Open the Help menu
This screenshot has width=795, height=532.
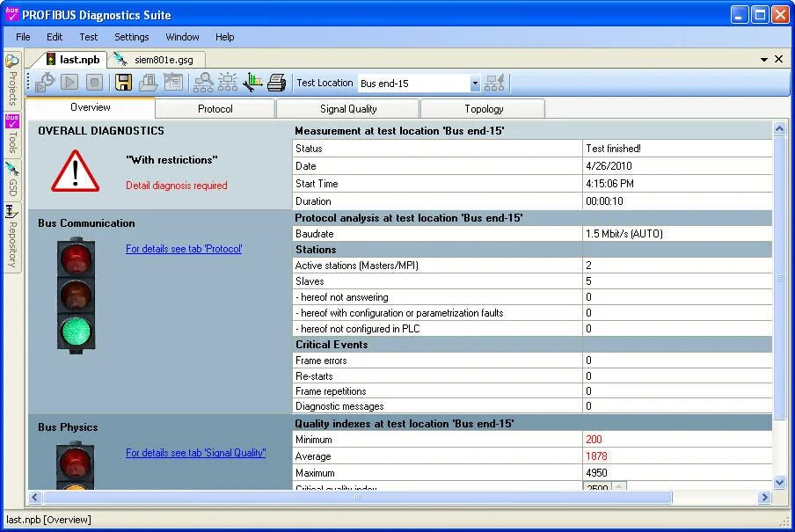224,37
